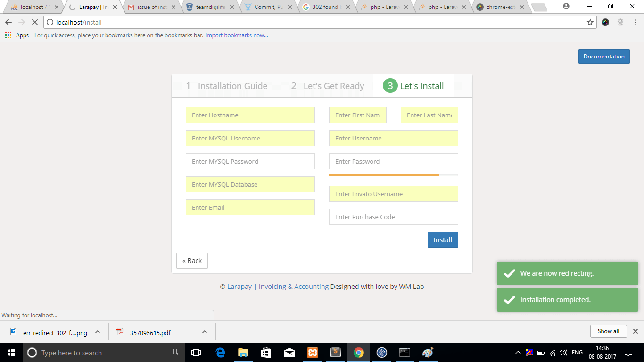Expand options for 357095615.pdf download
The image size is (644, 362).
pos(205,332)
